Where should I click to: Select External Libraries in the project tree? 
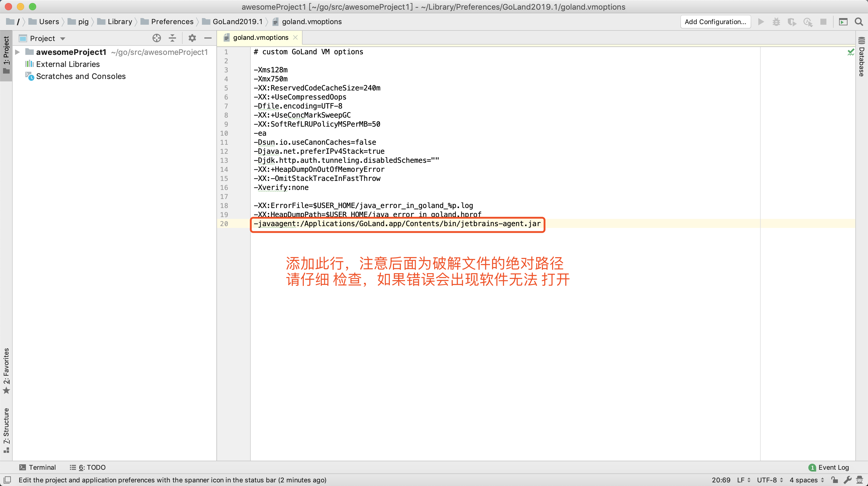[x=68, y=64]
